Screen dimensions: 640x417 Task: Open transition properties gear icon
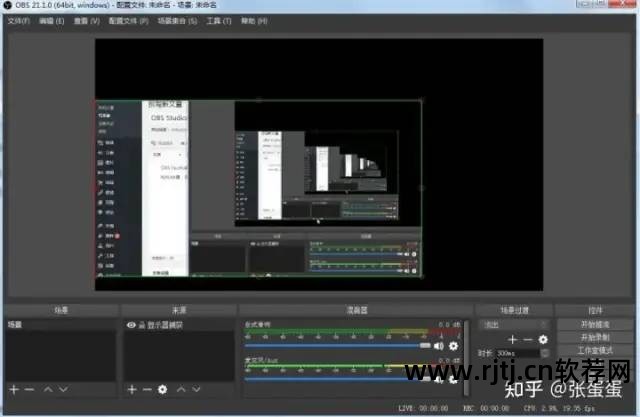[543, 339]
